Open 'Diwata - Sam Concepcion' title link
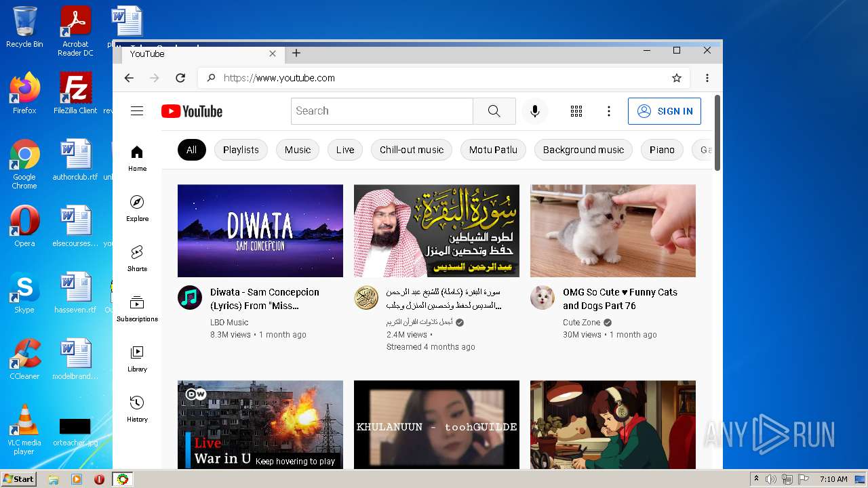The image size is (868, 488). coord(264,299)
